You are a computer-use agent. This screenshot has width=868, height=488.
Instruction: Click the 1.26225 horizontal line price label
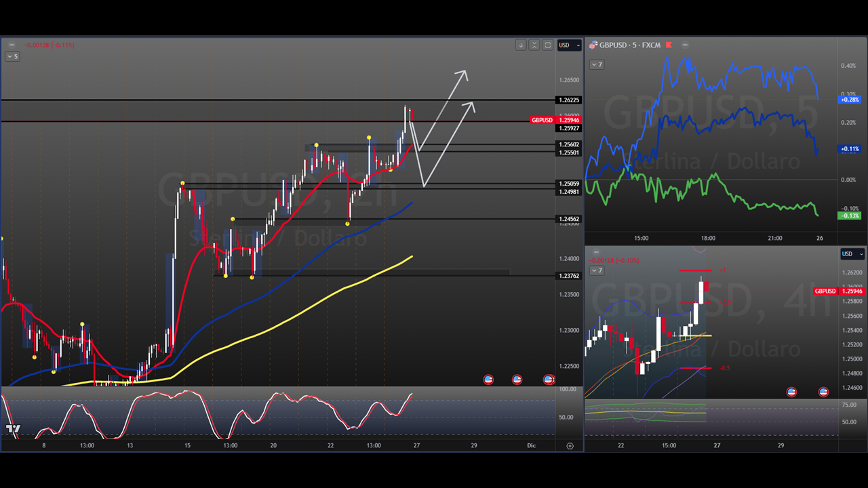coord(569,100)
